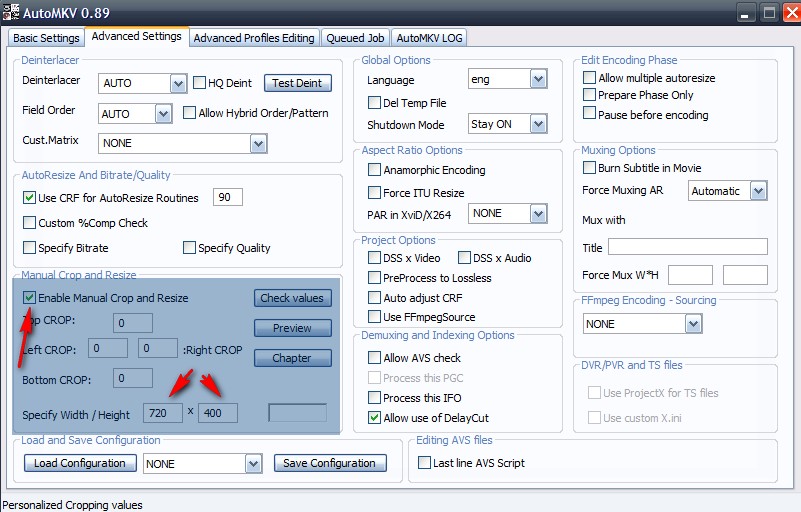The width and height of the screenshot is (801, 512).
Task: Maximize the AutoMKV window
Action: pos(769,13)
